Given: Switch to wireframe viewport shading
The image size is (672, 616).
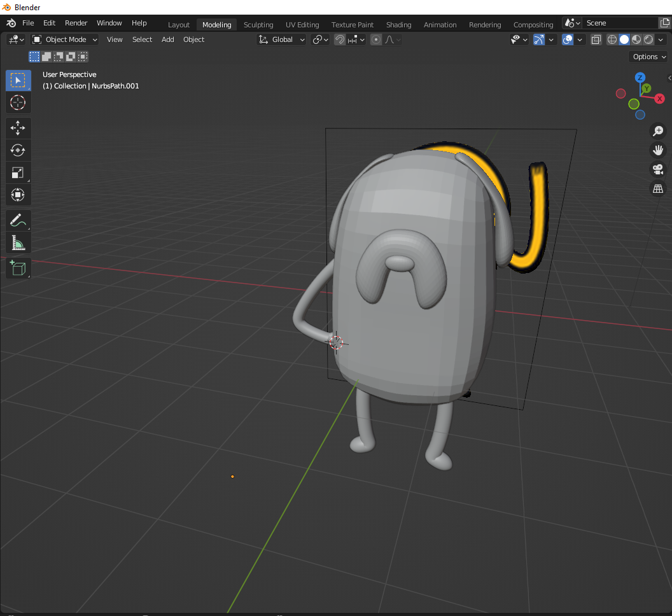Looking at the screenshot, I should [x=612, y=40].
